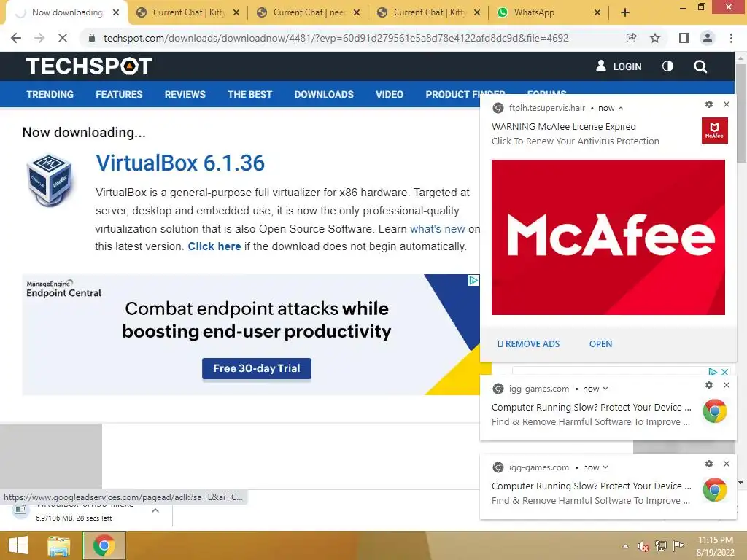Open Chrome three-dot menu
This screenshot has height=560, width=747.
(x=731, y=38)
